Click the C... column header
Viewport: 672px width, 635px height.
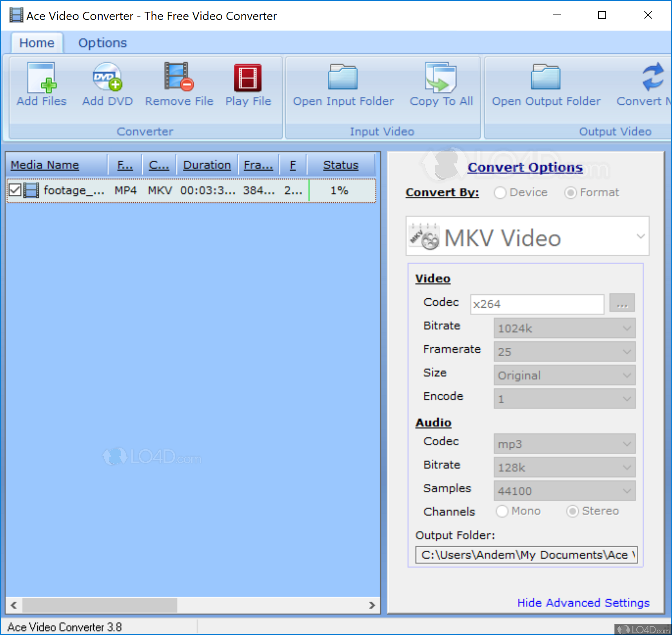pyautogui.click(x=159, y=165)
